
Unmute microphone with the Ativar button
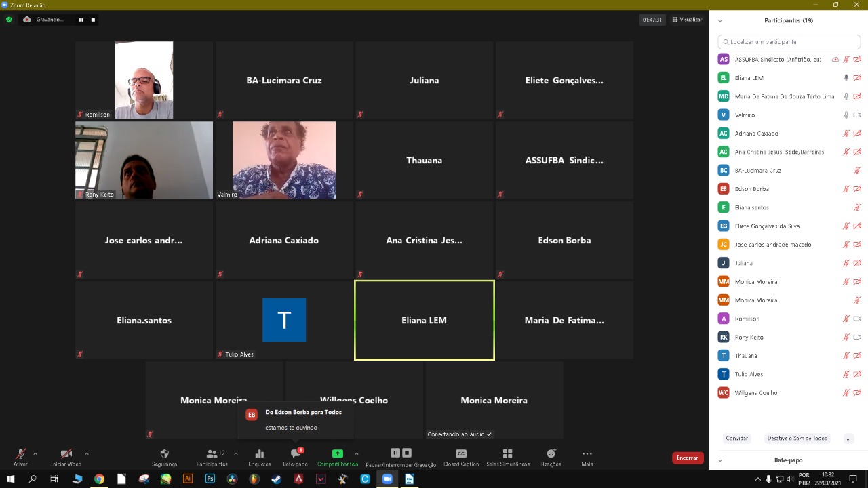click(20, 453)
